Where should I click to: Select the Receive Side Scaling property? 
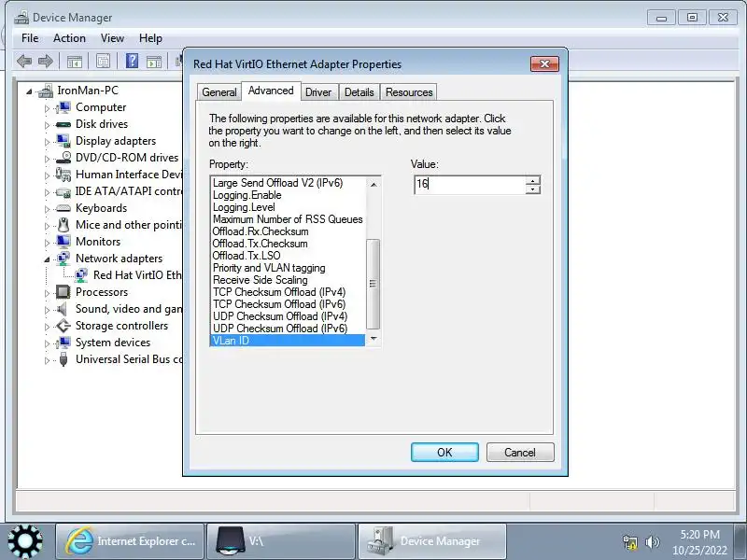click(x=288, y=280)
